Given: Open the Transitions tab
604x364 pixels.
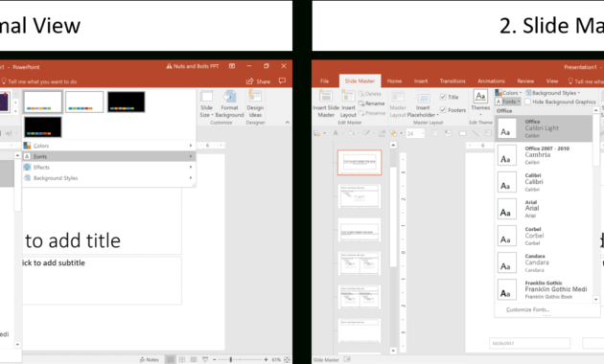Looking at the screenshot, I should pos(453,80).
